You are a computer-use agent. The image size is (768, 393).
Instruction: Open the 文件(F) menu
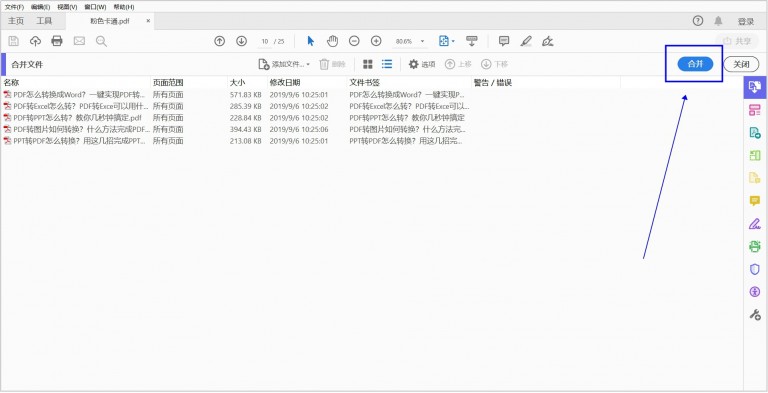(14, 7)
